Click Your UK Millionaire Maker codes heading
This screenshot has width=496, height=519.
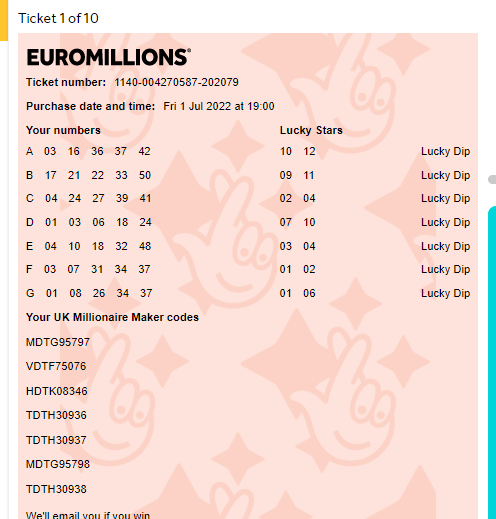(x=112, y=317)
